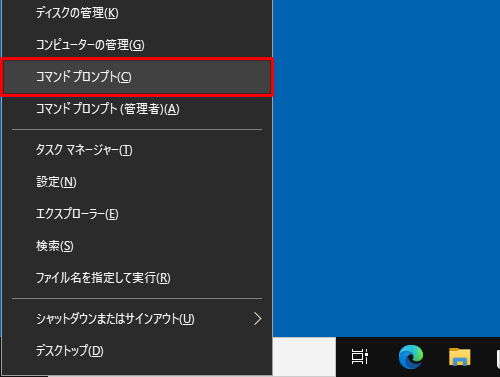Show デスクトップ(D) via menu
This screenshot has width=500, height=377.
pos(137,351)
